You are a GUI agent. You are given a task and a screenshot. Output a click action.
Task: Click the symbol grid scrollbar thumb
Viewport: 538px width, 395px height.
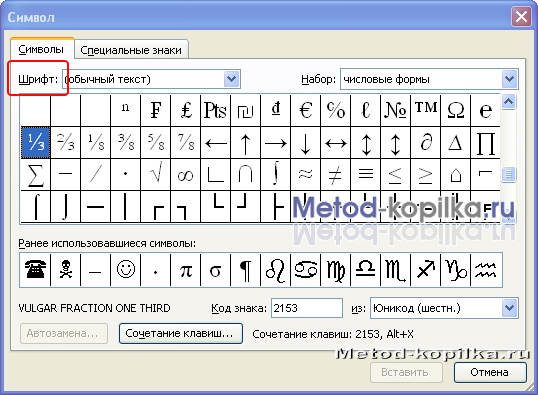pyautogui.click(x=508, y=174)
